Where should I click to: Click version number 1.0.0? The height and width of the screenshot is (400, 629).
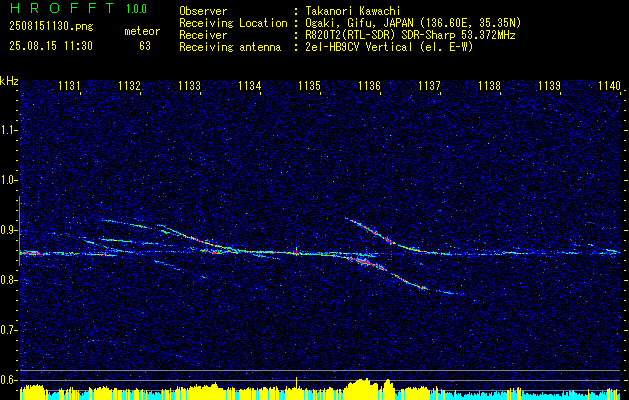click(136, 9)
